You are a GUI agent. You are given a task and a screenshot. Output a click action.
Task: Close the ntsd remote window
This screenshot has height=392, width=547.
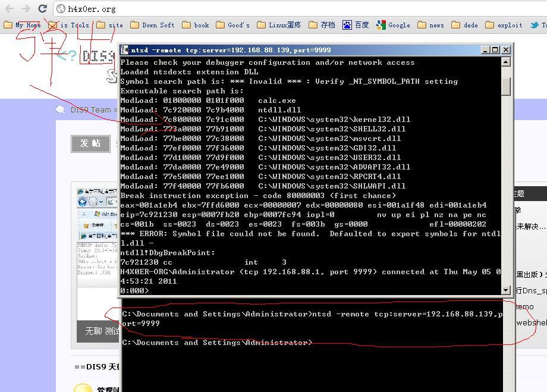click(506, 50)
